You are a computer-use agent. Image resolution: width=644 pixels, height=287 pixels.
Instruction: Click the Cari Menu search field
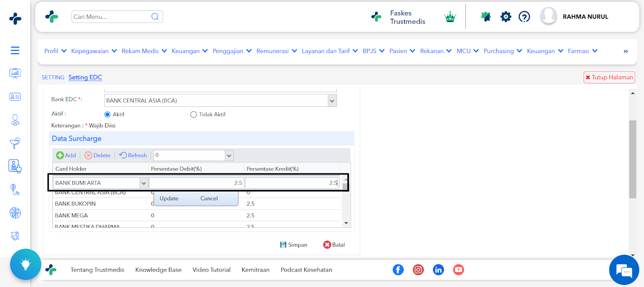pyautogui.click(x=111, y=17)
